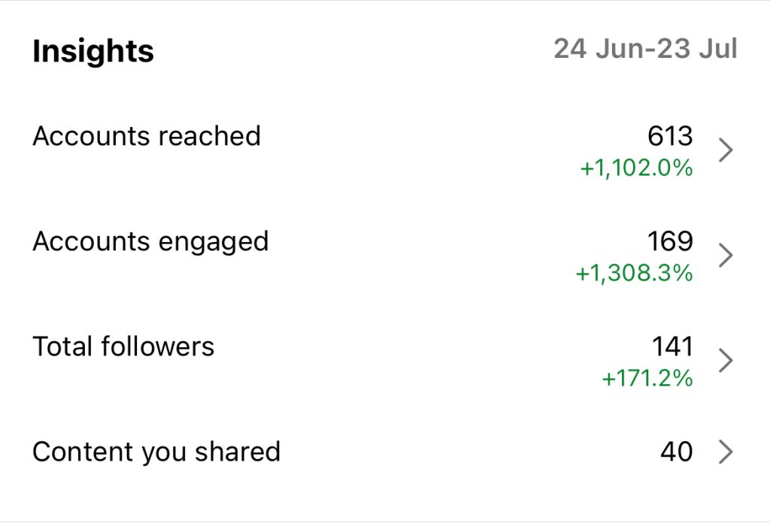Click the 613 accounts reached count
Screen dimensions: 770x532
point(669,136)
